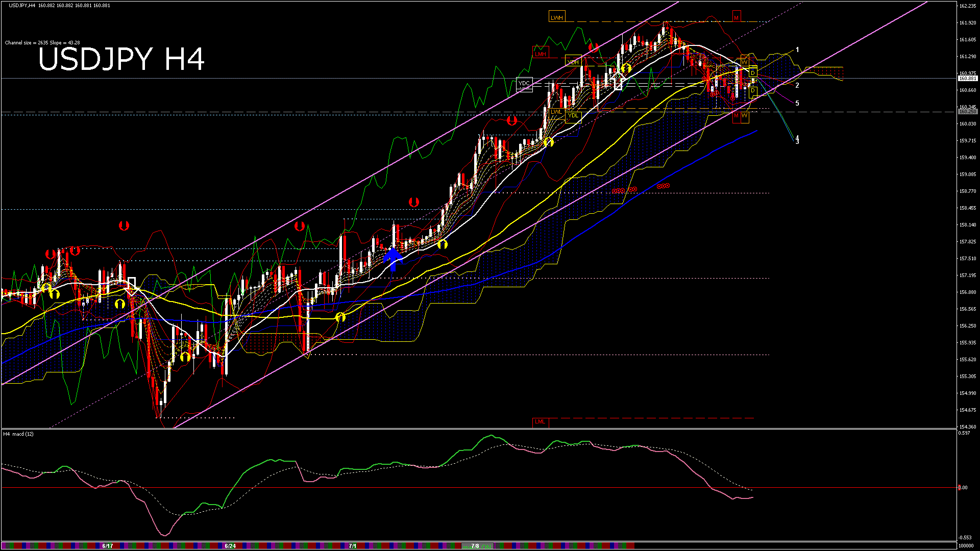The image size is (980, 551).
Task: Click the large USDJPY H4 title text
Action: 121,59
